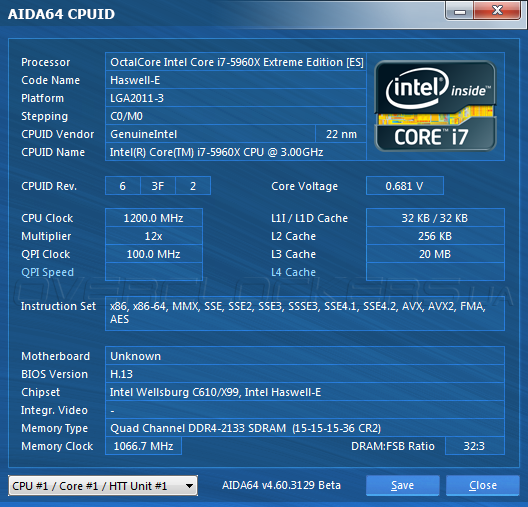
Task: Click the Instruction Set list box
Action: coord(305,313)
